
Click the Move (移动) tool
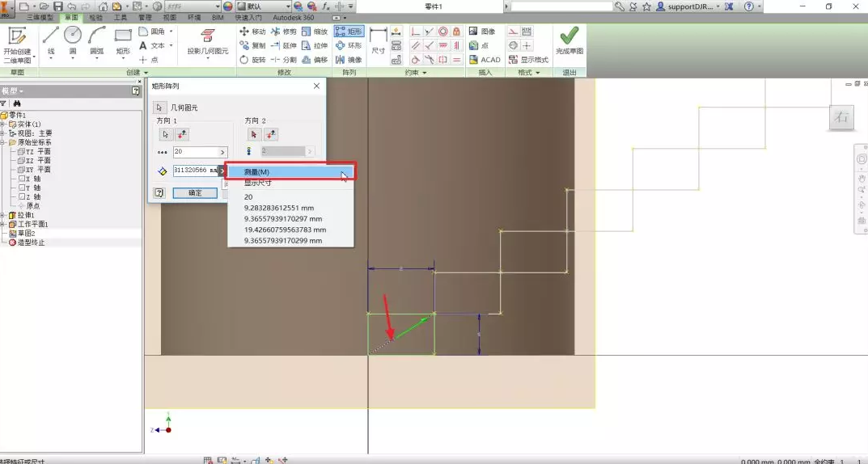click(253, 32)
